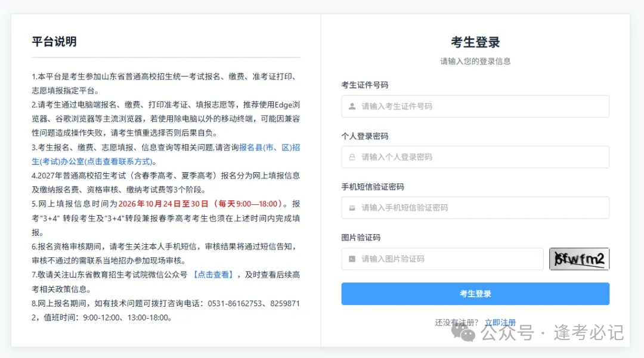
Task: Click the 手机短信验证密码 field label
Action: [x=373, y=187]
